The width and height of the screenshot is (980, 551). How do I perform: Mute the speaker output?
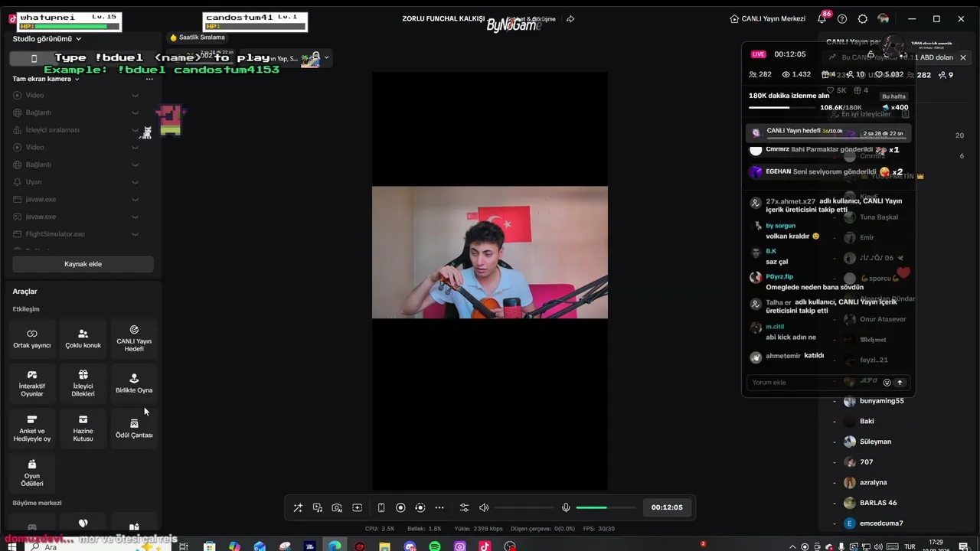484,507
